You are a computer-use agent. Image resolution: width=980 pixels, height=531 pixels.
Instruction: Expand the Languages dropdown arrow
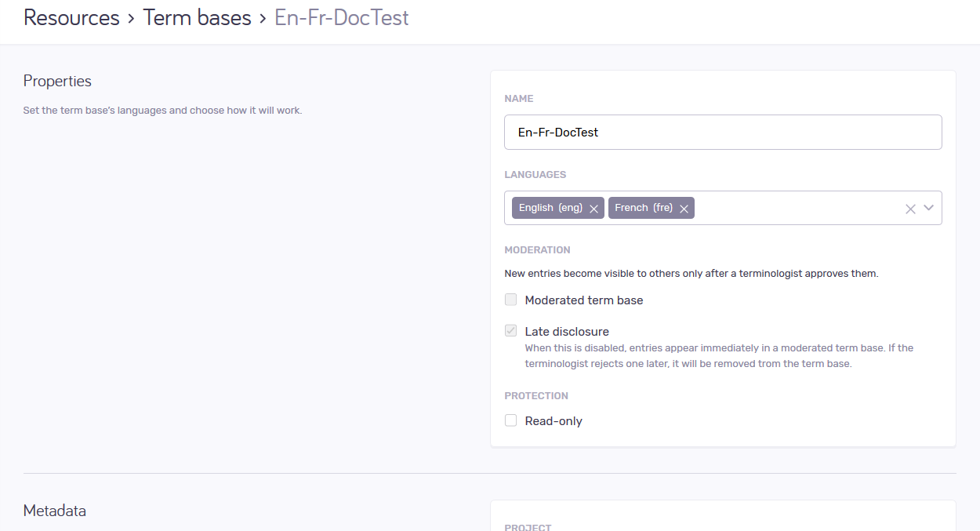tap(929, 208)
